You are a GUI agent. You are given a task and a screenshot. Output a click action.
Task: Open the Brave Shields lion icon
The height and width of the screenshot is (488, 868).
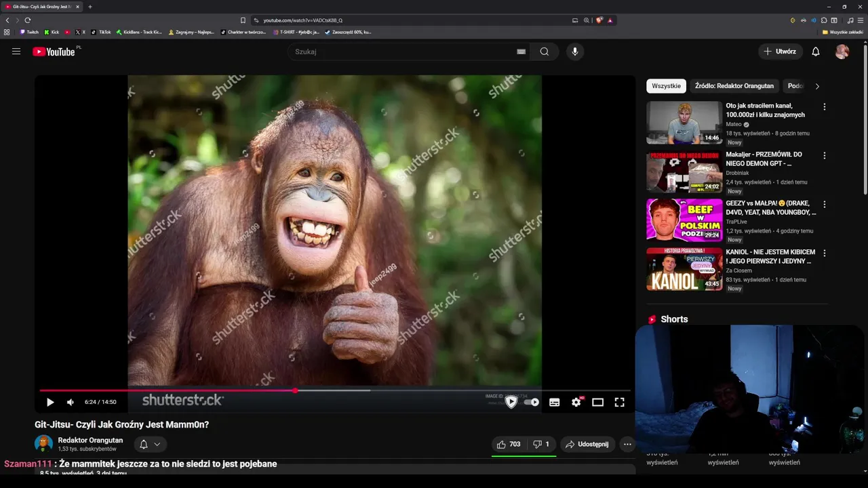[599, 20]
